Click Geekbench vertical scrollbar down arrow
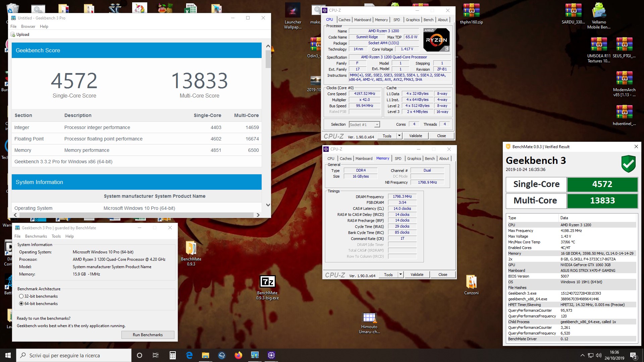This screenshot has height=362, width=644. [x=268, y=205]
